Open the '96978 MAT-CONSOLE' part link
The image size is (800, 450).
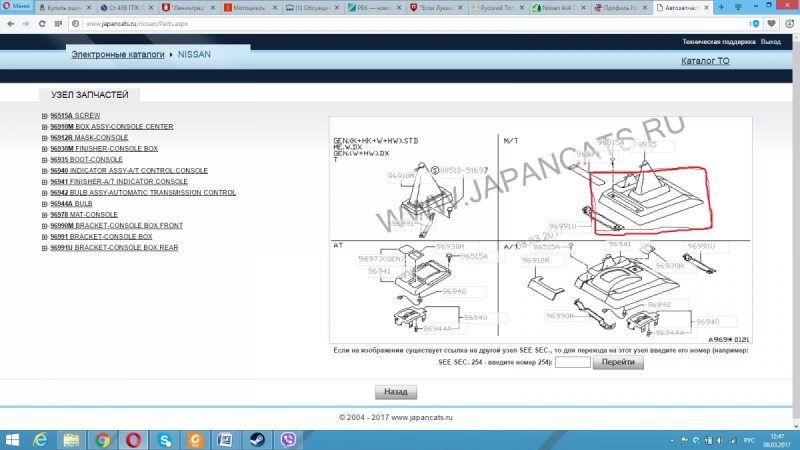[x=84, y=215]
